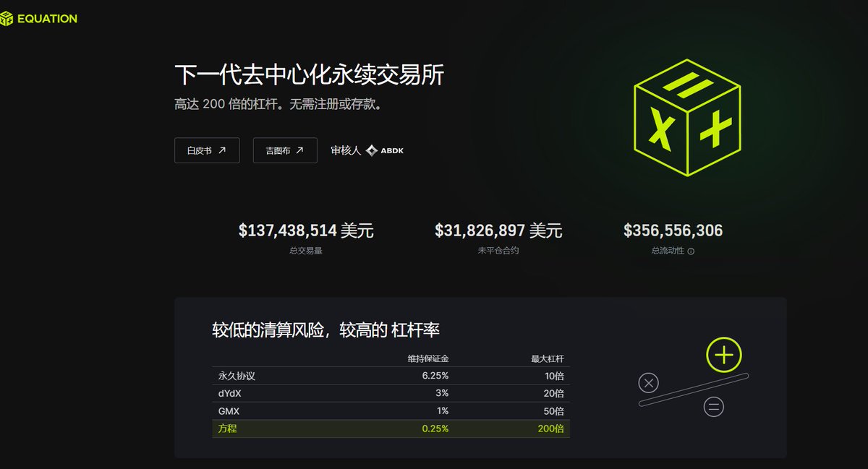Click the $137,438,514 total volume figure

coord(306,231)
